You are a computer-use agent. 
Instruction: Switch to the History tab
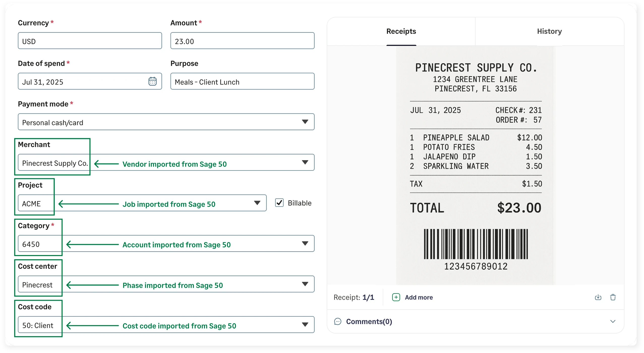point(549,31)
